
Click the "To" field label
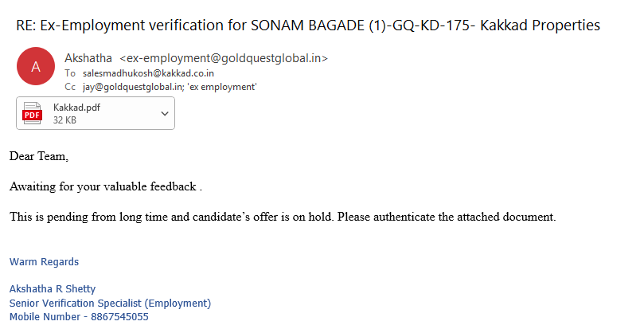[x=70, y=72]
